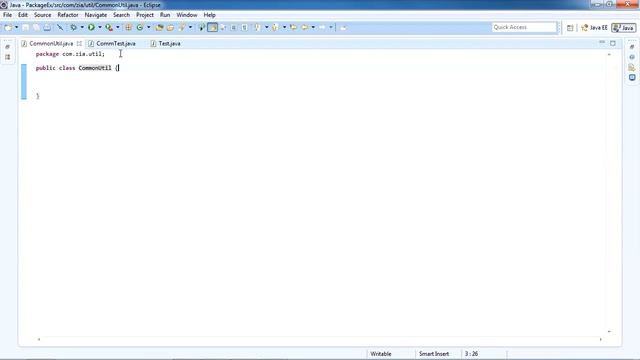Click the Debug bug icon
640x360 pixels.
(x=73, y=27)
